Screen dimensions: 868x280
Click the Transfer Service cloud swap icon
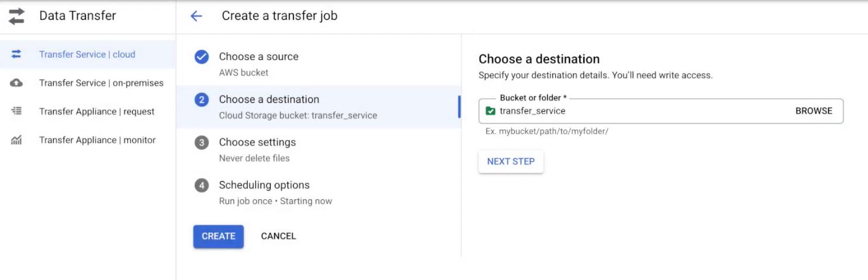(16, 54)
